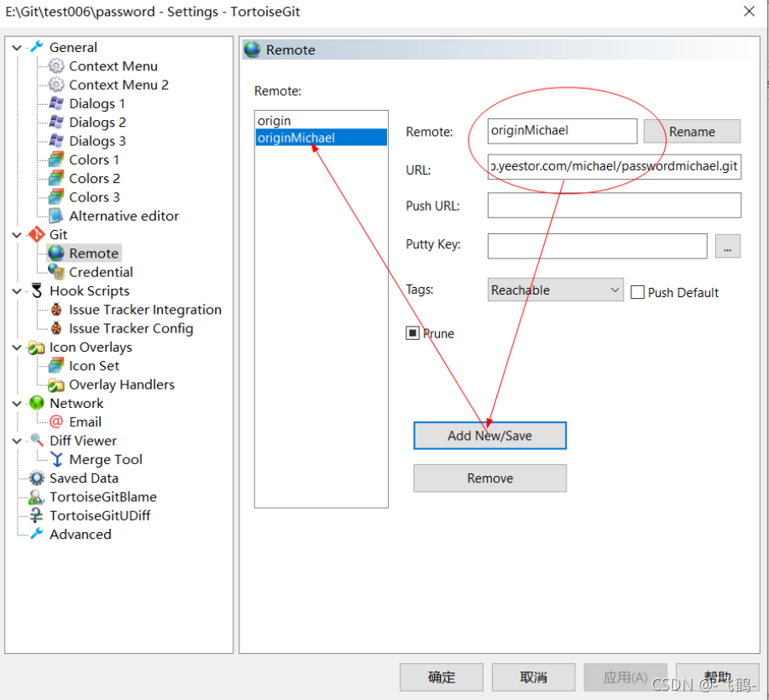Click the TortoiseGitBlame icon

[x=37, y=497]
